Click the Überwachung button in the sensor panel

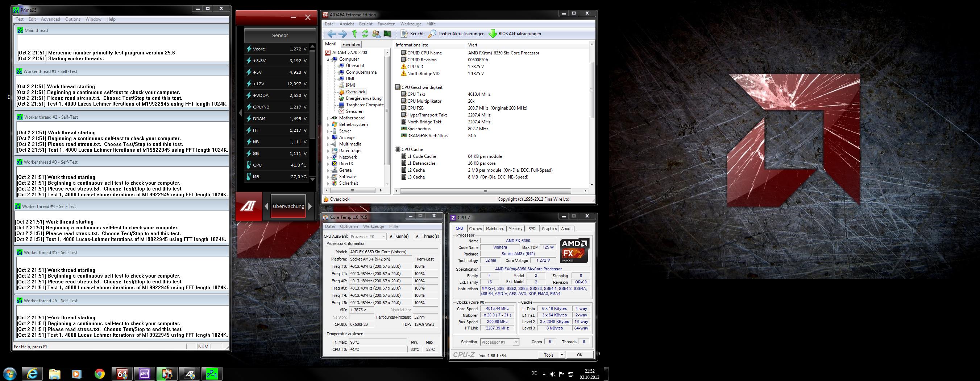[288, 206]
